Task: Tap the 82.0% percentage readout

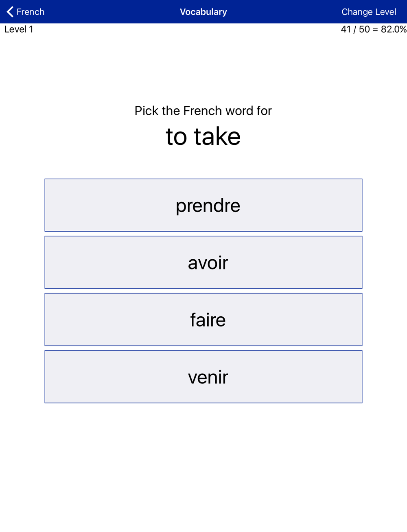Action: pyautogui.click(x=394, y=29)
